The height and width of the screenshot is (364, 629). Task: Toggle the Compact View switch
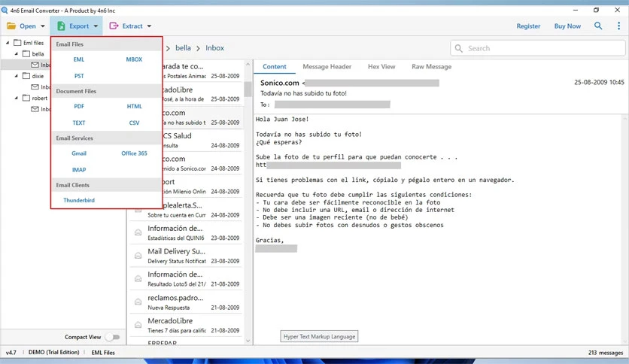coord(113,337)
